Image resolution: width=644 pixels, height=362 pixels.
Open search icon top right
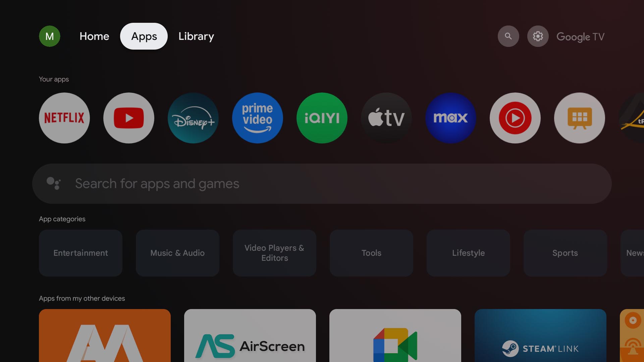(508, 36)
